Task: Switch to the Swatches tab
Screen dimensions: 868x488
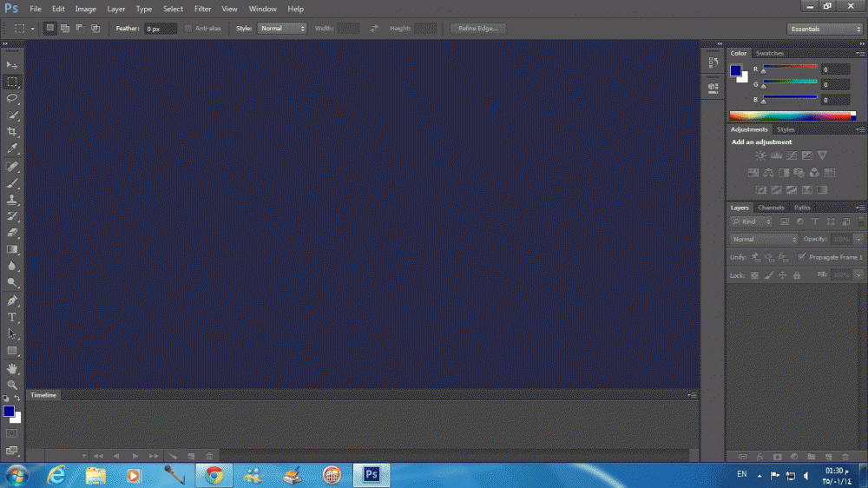Action: pyautogui.click(x=769, y=54)
